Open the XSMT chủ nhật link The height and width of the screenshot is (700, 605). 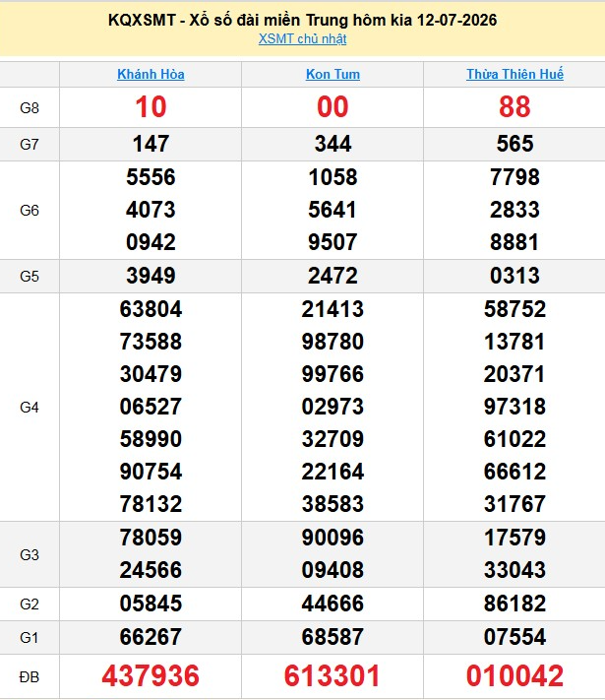point(303,39)
